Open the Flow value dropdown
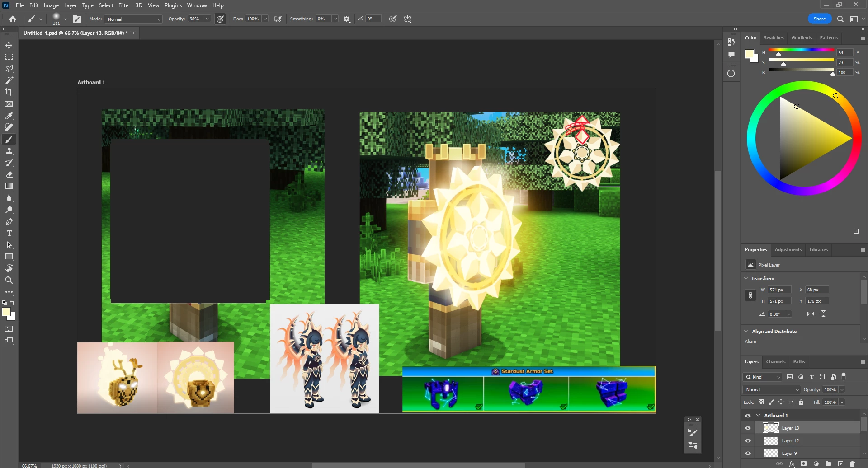This screenshot has width=868, height=468. click(x=265, y=19)
